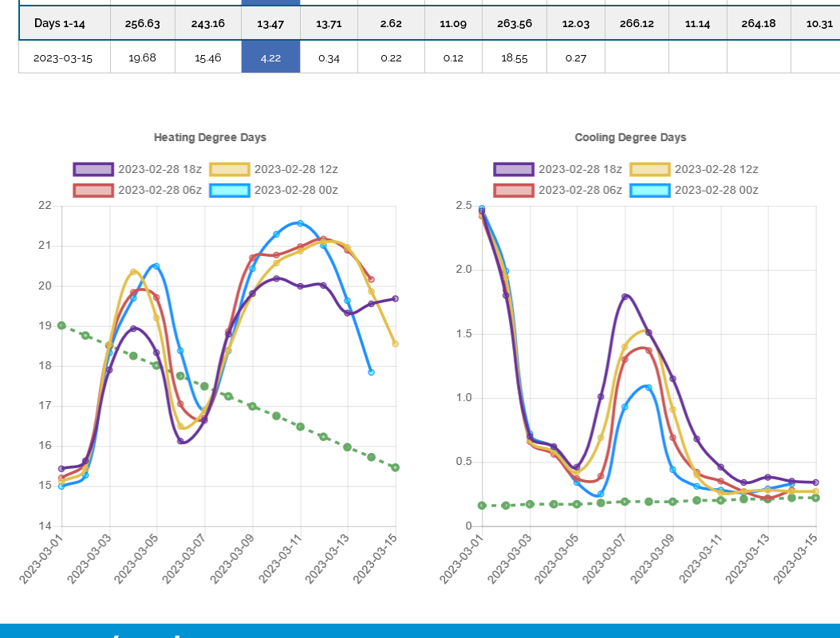This screenshot has height=638, width=840.
Task: Toggle the purple 18z swatch in Heating legend
Action: coord(94,169)
